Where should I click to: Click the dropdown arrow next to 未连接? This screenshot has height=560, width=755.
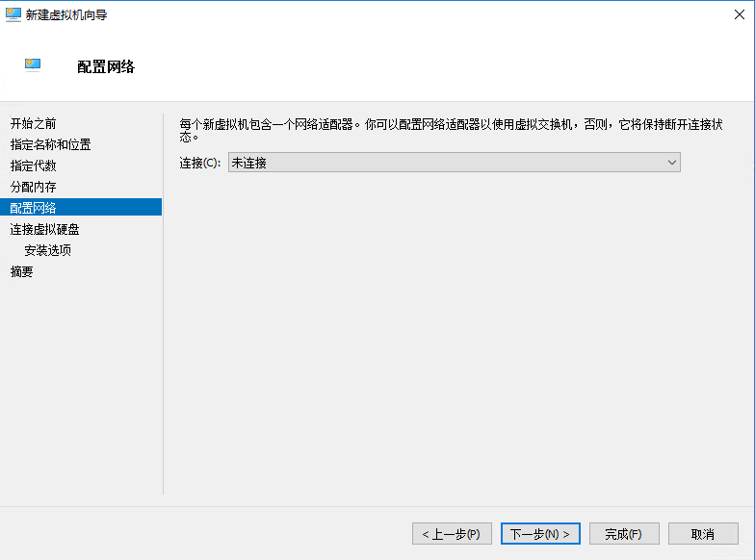click(672, 163)
